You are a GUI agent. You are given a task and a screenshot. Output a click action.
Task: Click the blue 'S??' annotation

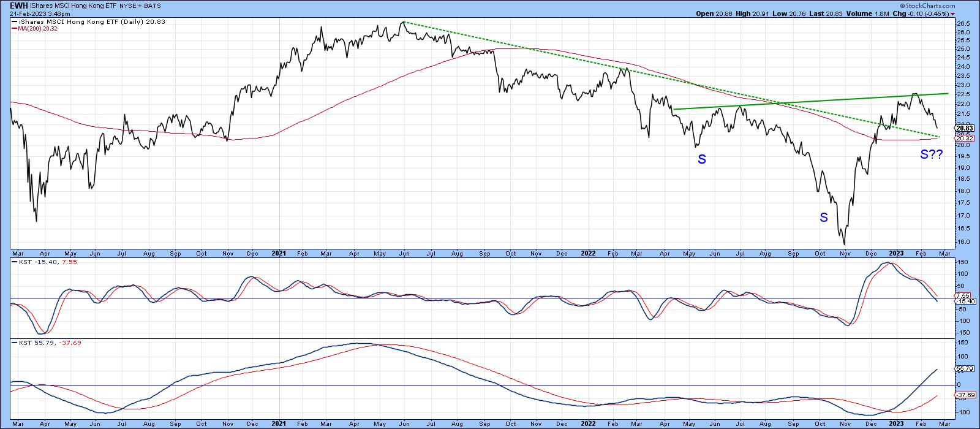point(931,155)
